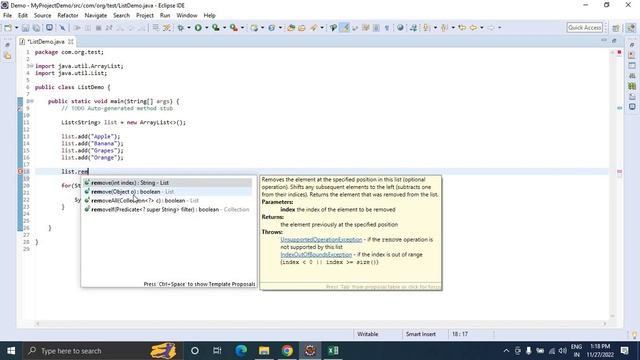Click the Java perspective icon
Viewport: 640px width, 360px height.
[631, 28]
